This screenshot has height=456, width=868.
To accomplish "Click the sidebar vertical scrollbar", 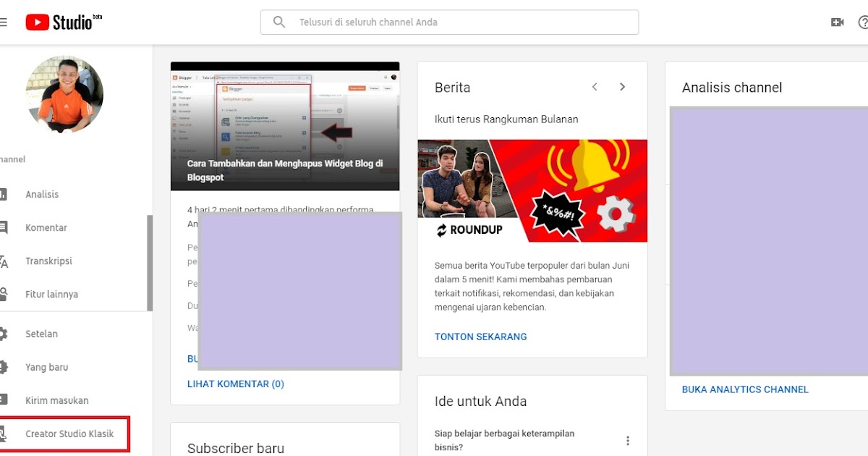I will point(150,263).
